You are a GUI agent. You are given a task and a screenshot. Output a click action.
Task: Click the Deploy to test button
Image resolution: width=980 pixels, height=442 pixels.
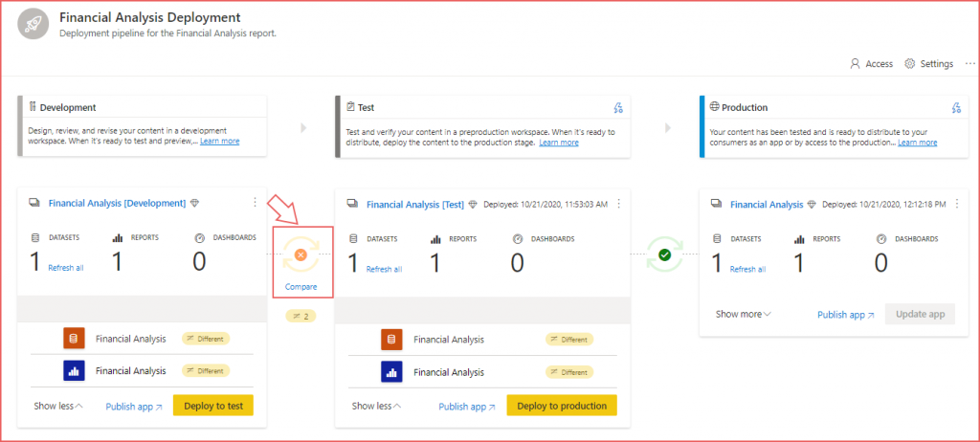coord(213,405)
